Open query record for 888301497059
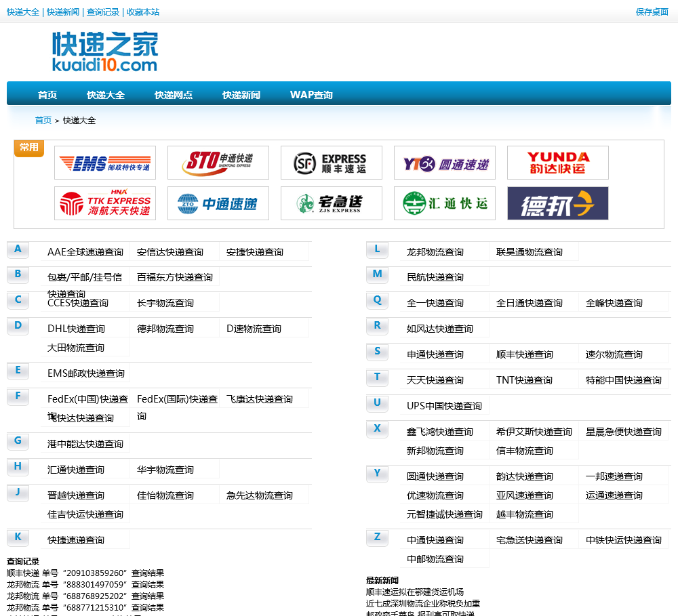Screen dimensions: 678x616 click(x=85, y=584)
